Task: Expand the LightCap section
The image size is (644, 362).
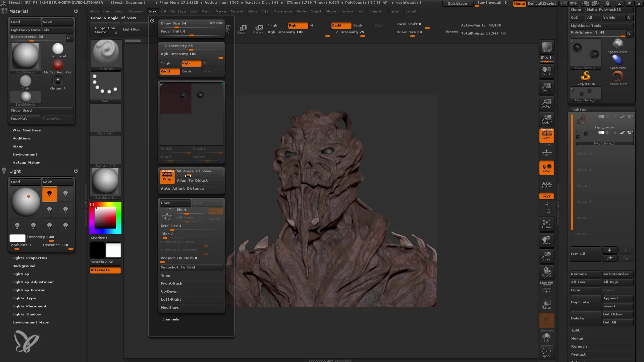Action: pyautogui.click(x=20, y=274)
